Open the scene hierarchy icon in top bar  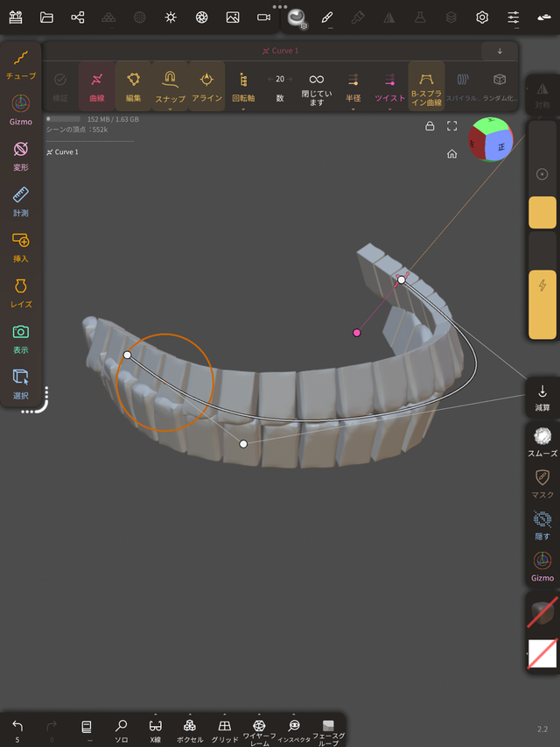click(78, 17)
